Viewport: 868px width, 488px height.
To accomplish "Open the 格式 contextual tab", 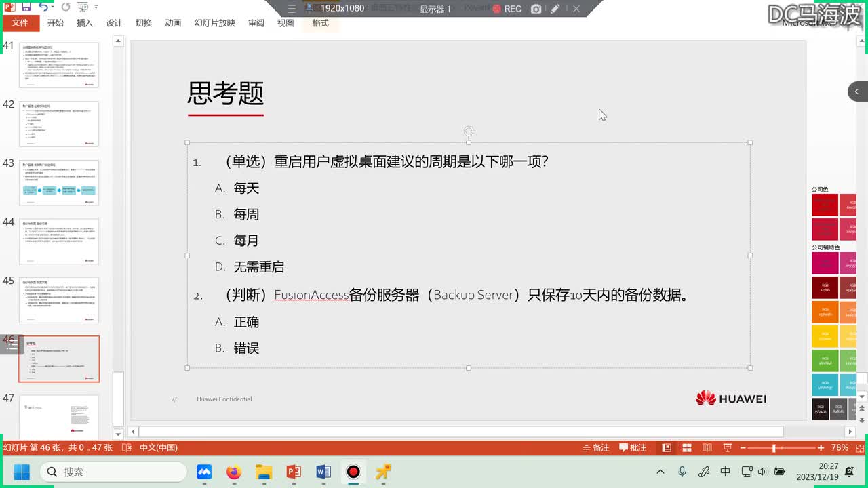I will [x=320, y=23].
